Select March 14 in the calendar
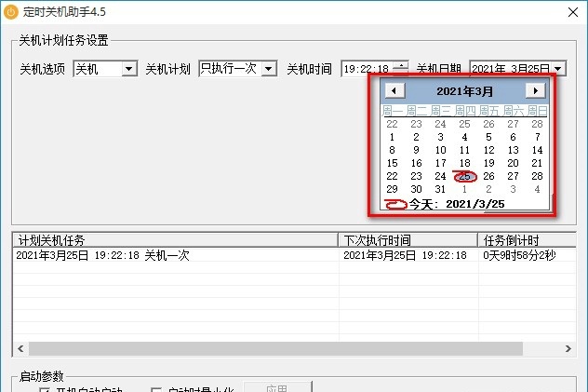Viewport: 588px width, 392px height. point(537,150)
